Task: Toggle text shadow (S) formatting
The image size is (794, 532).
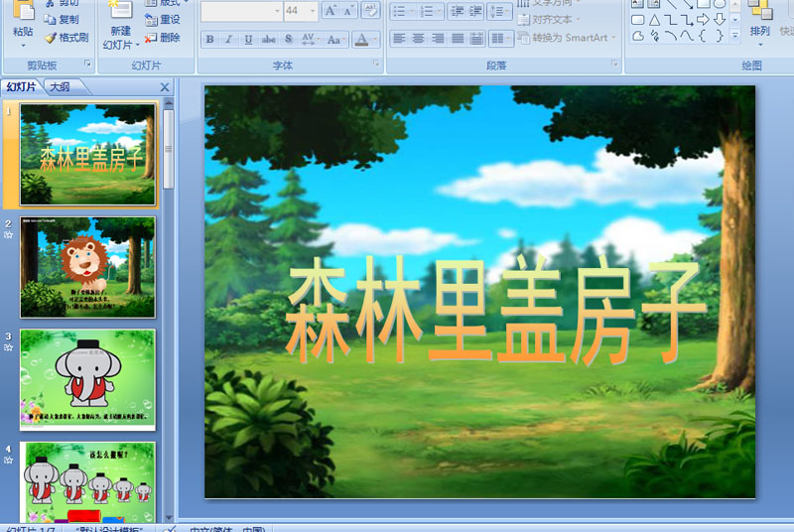Action: (x=289, y=39)
